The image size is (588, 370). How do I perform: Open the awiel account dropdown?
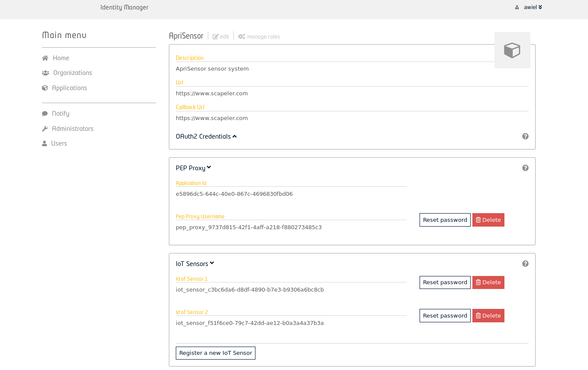[x=533, y=7]
